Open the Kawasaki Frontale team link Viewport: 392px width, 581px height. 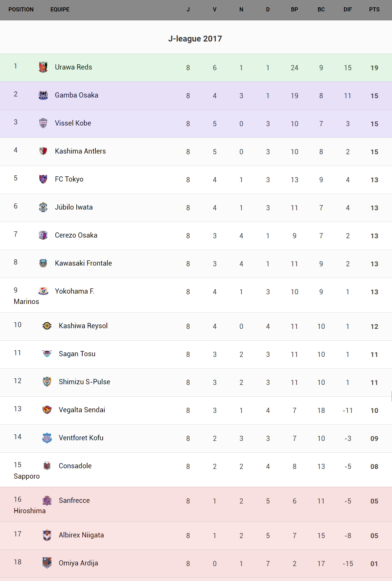point(83,263)
